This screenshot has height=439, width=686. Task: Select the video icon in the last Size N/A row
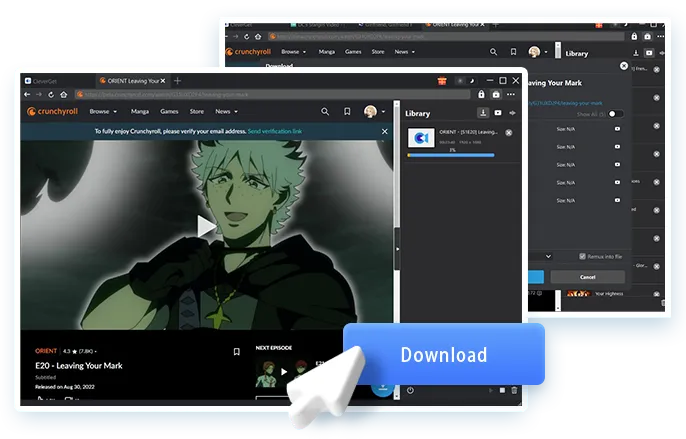(617, 200)
